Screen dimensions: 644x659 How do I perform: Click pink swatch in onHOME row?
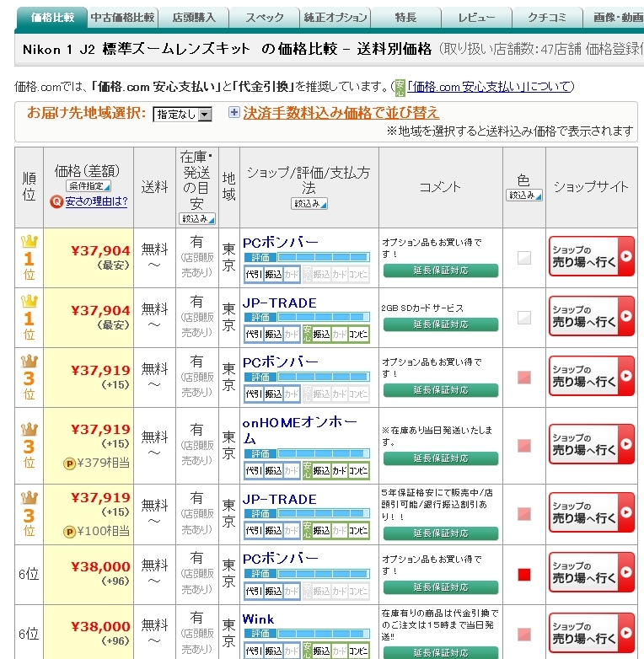(x=523, y=446)
